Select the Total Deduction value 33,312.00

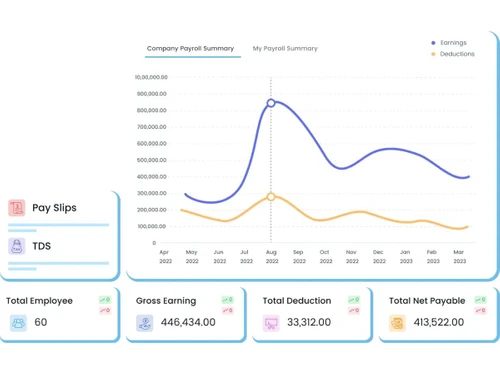click(309, 322)
